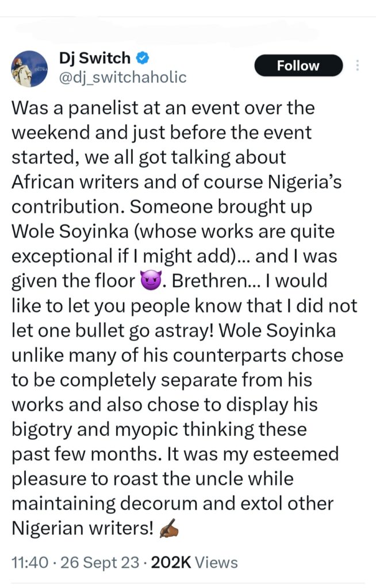
Task: Click the phrase "African writers" in the tweet
Action: pyautogui.click(x=77, y=182)
